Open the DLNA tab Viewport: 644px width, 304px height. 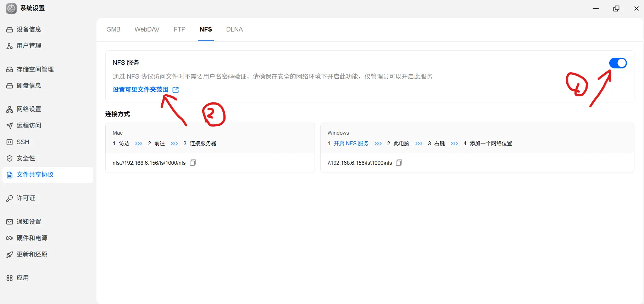tap(234, 29)
